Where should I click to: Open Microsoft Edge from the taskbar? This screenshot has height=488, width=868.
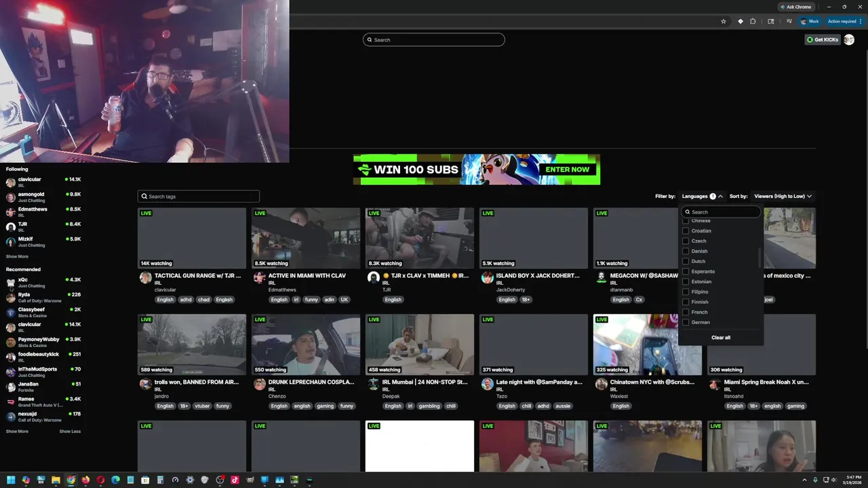(115, 480)
